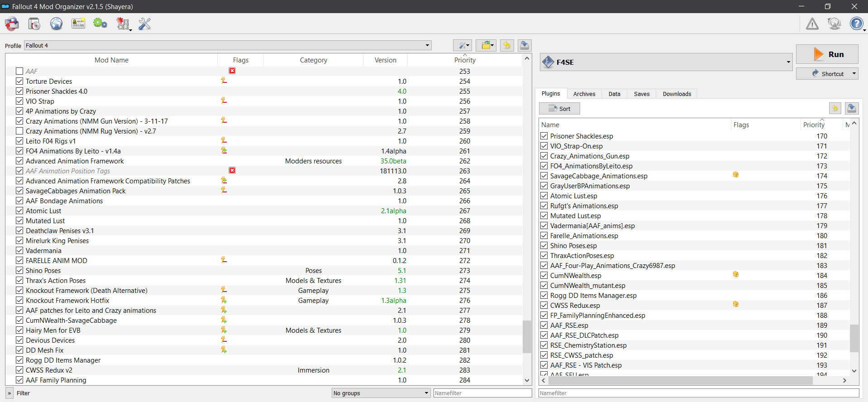Click restore backup icon above mod list
Screen dimensions: 868x402
pyautogui.click(x=507, y=45)
